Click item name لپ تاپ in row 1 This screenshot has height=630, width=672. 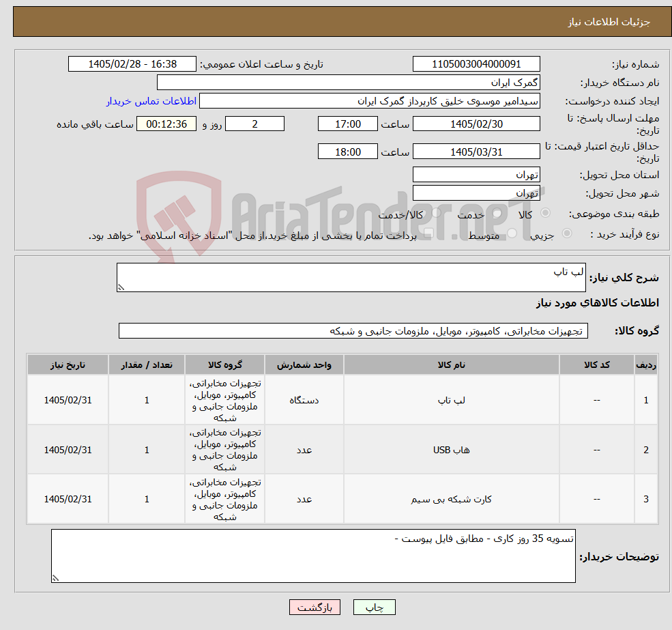click(451, 400)
